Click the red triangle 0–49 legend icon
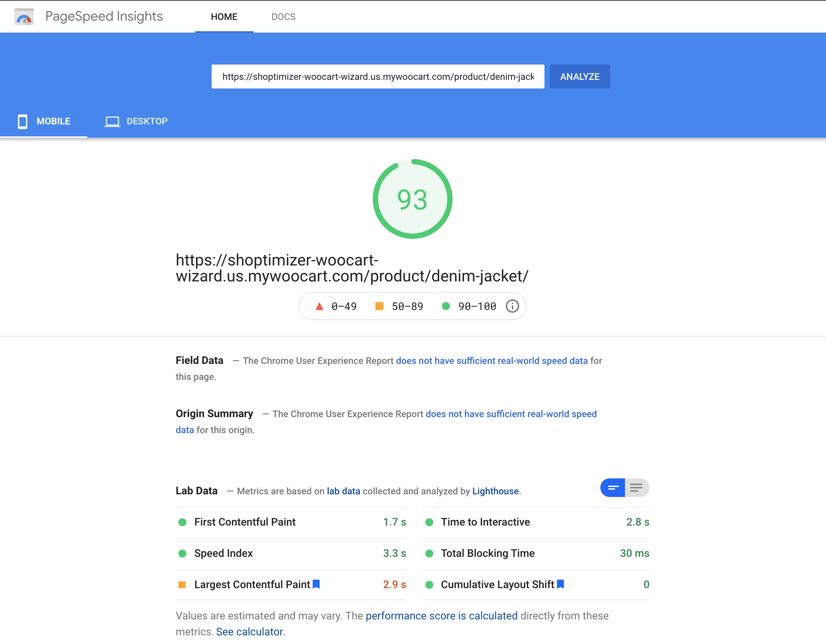826x644 pixels. coord(319,306)
